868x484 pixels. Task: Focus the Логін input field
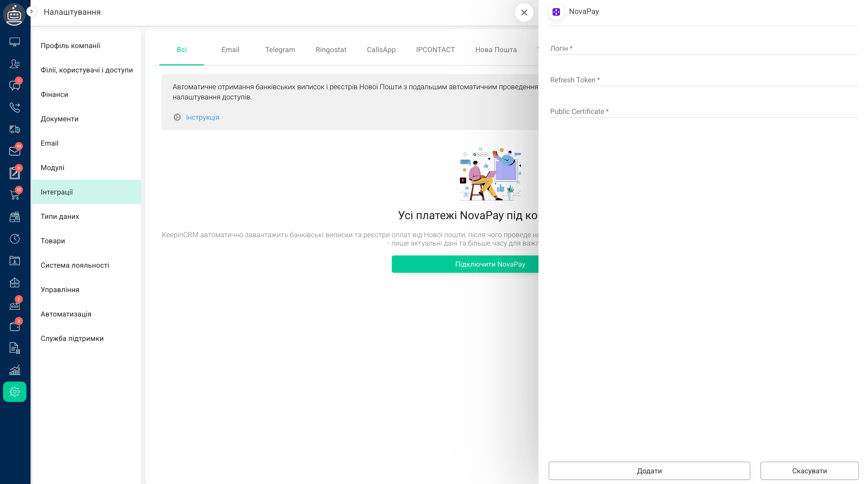[704, 48]
